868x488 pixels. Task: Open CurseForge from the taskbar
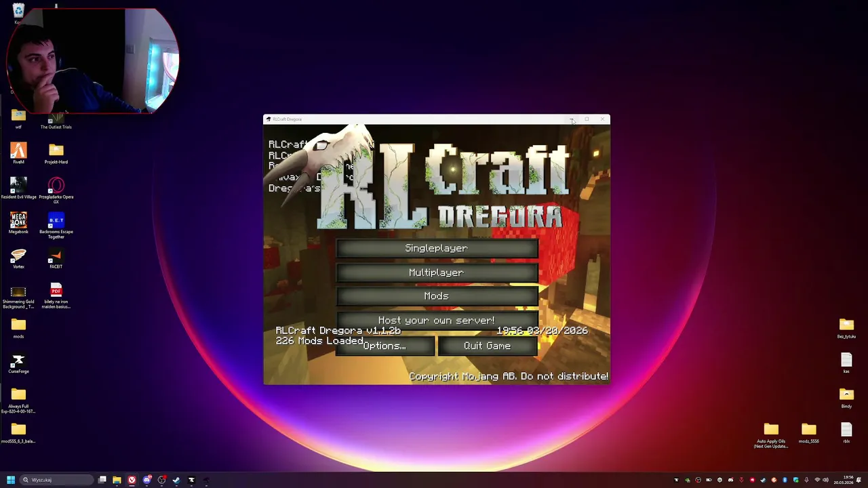[191, 480]
